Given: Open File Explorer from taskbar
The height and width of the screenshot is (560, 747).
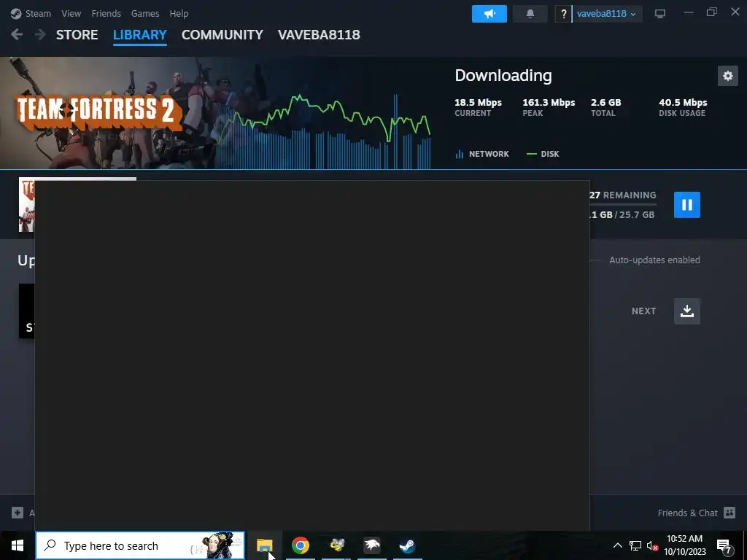Looking at the screenshot, I should click(x=264, y=545).
